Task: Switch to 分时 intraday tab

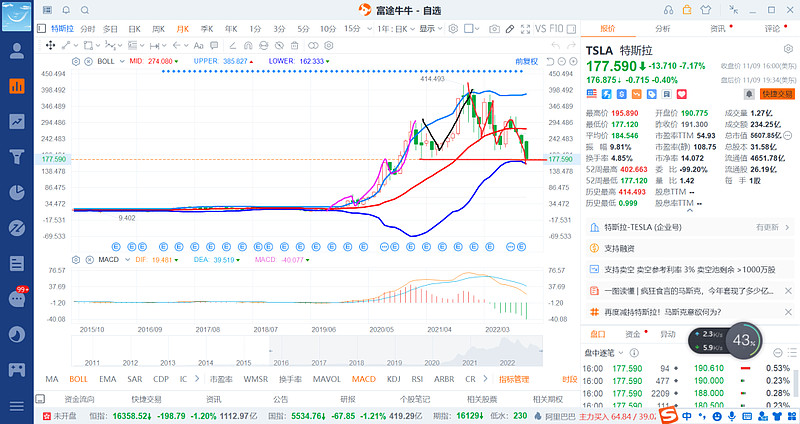Action: 88,29
